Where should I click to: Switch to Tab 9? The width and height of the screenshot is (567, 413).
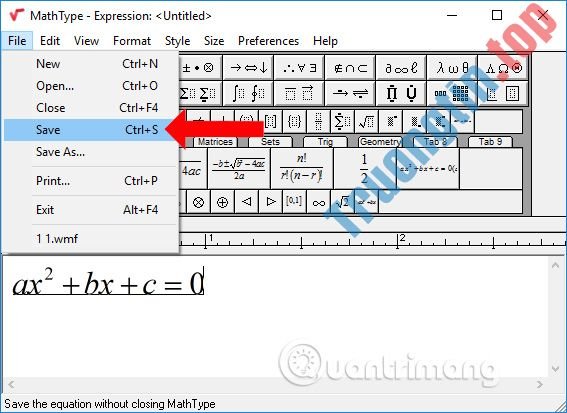[490, 142]
